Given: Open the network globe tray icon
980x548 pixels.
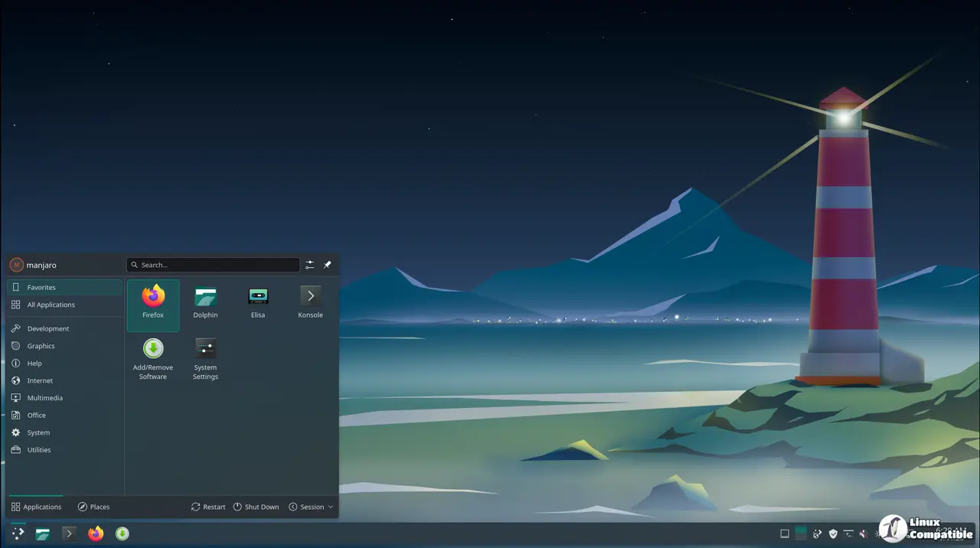Looking at the screenshot, I should click(817, 533).
